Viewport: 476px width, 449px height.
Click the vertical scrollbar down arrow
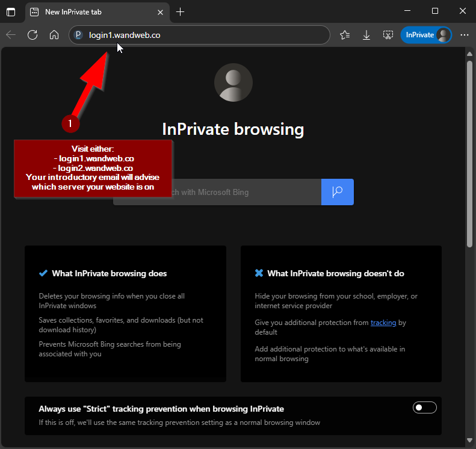pos(470,442)
